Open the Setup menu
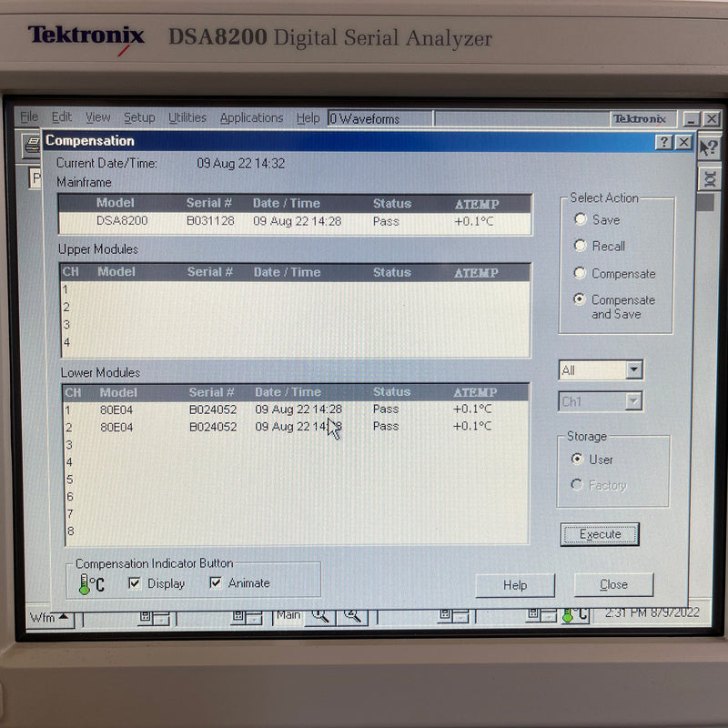 pos(139,118)
